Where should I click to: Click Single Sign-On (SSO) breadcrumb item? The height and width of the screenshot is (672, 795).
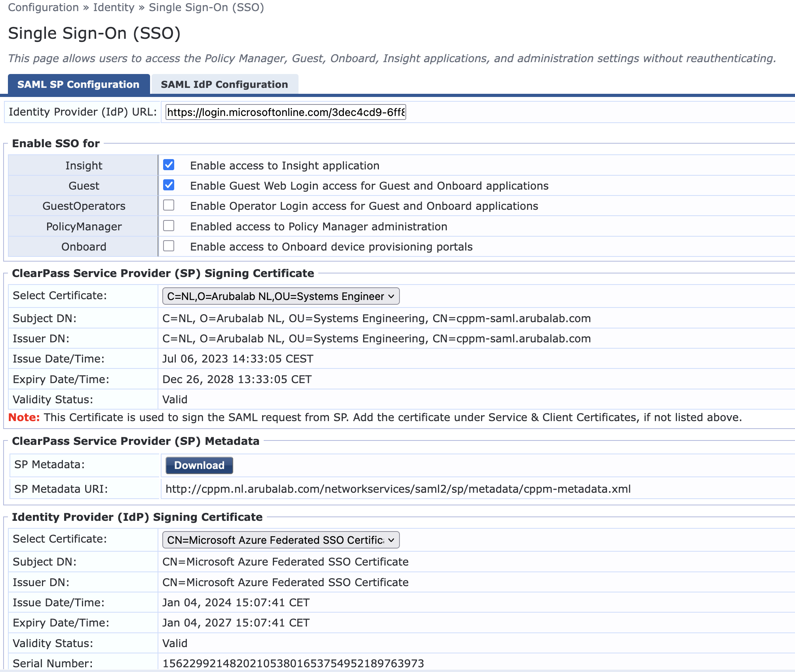tap(206, 8)
